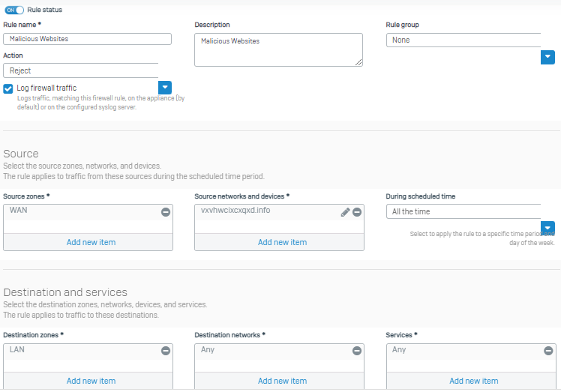Viewport: 561px width, 392px height.
Task: Add new item under Source zones
Action: 91,242
